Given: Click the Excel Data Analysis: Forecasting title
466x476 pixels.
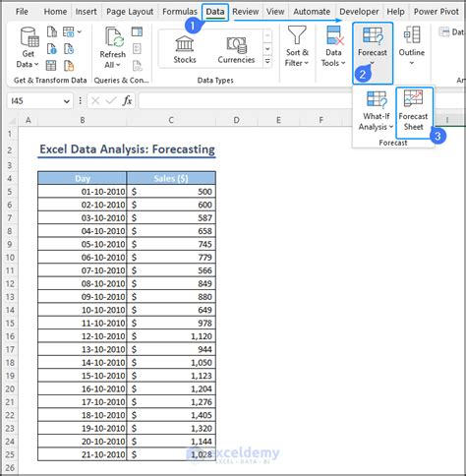Looking at the screenshot, I should click(x=127, y=149).
